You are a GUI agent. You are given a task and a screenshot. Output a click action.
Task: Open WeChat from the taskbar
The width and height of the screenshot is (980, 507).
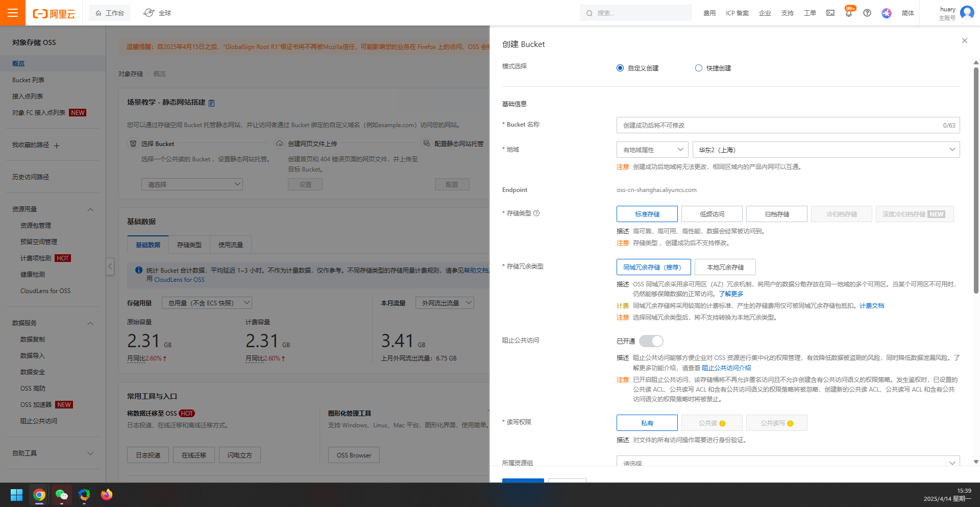(62, 495)
